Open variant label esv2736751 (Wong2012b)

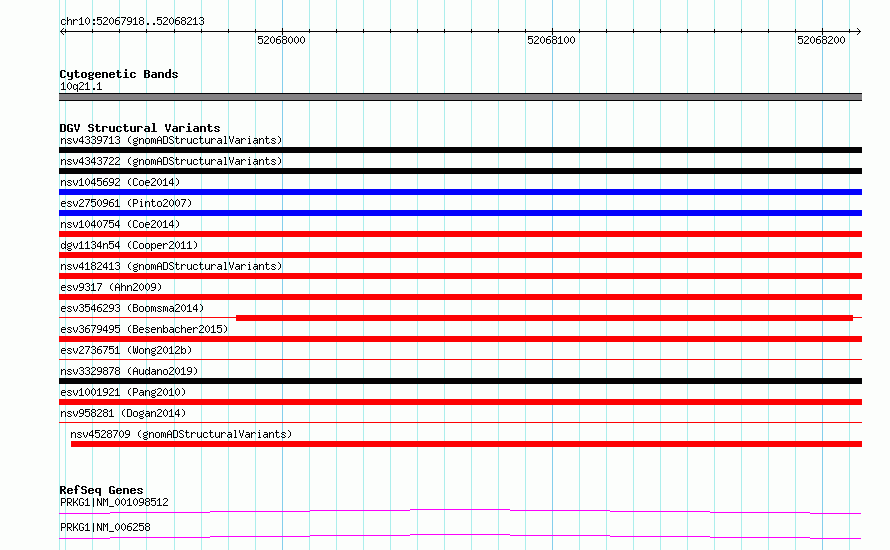click(x=126, y=350)
